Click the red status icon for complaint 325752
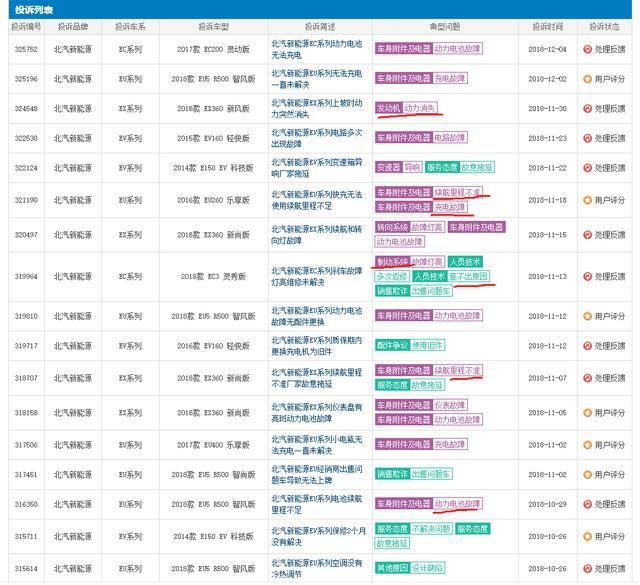640x585 pixels. point(587,49)
